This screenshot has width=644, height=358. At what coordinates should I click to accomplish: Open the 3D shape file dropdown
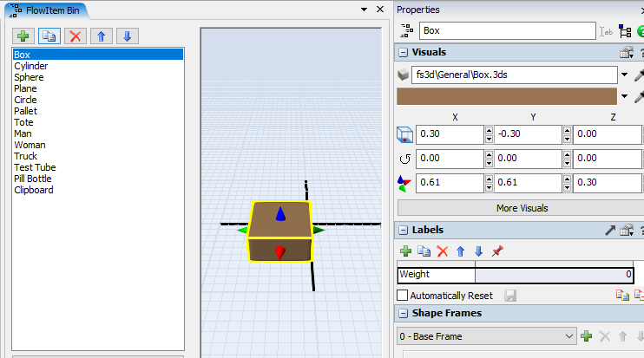click(x=624, y=75)
